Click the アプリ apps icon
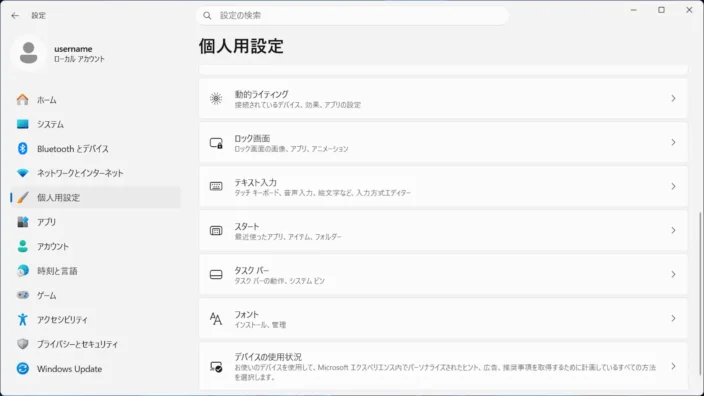The height and width of the screenshot is (396, 704). [22, 222]
